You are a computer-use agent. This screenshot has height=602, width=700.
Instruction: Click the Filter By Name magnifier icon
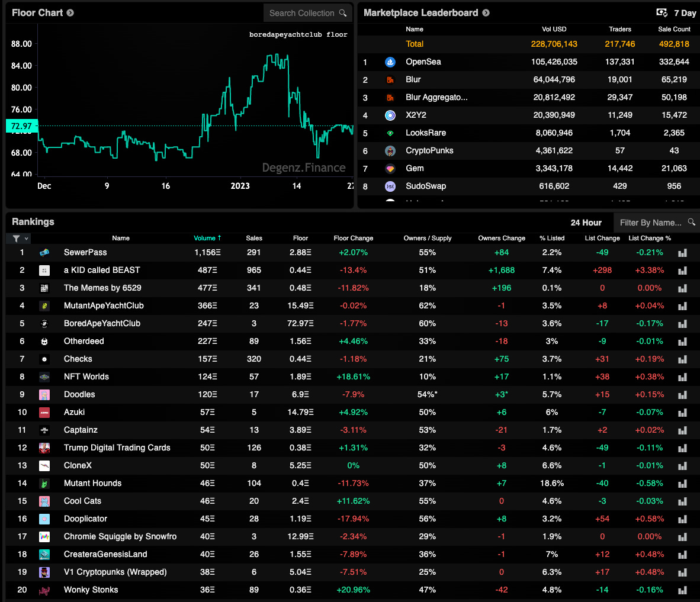pyautogui.click(x=692, y=222)
